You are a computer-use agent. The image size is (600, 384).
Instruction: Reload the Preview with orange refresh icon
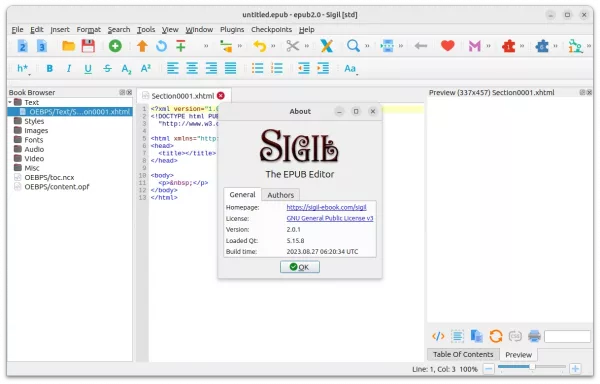[496, 337]
